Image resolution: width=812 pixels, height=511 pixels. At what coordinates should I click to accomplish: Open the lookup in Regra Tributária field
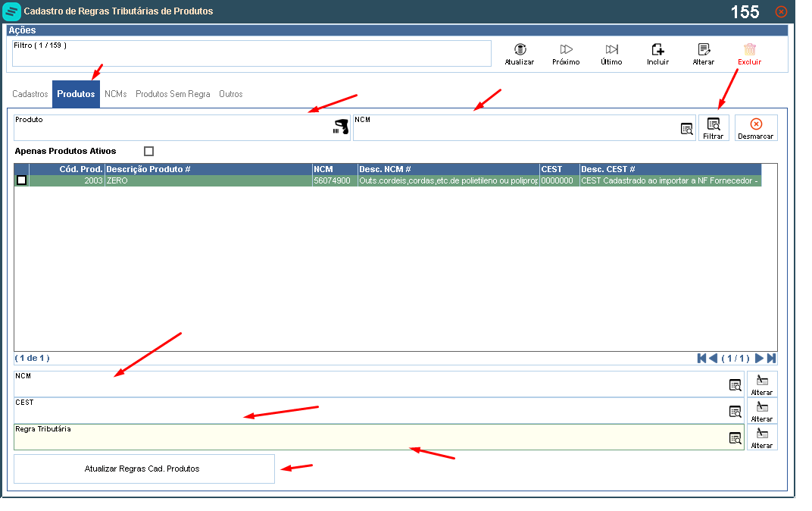tap(735, 438)
